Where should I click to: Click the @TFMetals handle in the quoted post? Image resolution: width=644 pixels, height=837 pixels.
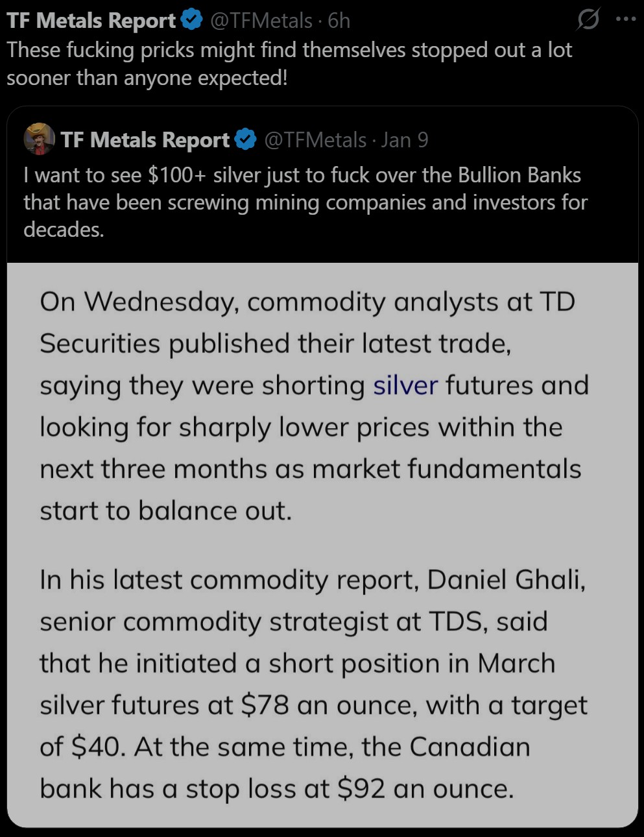(x=315, y=139)
